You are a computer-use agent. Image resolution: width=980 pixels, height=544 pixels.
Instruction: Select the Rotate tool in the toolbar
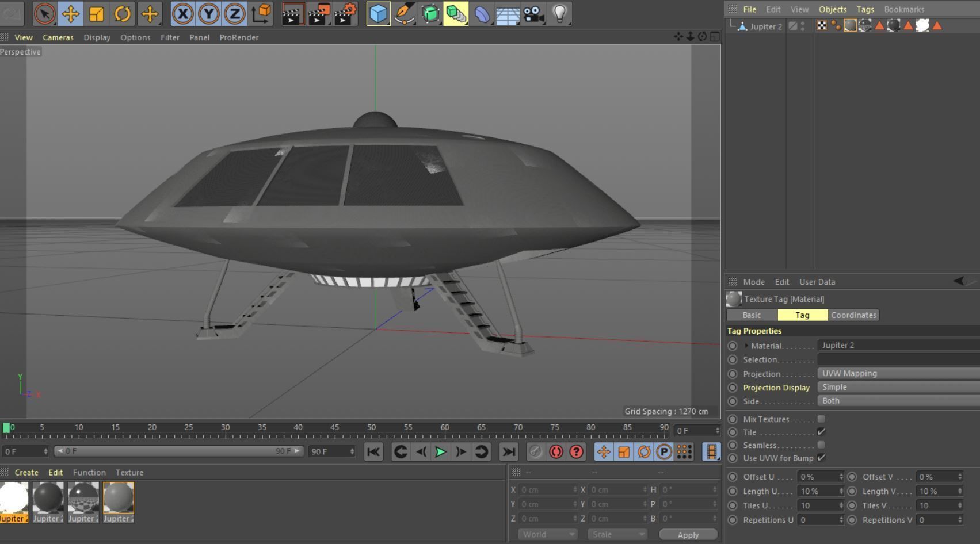[122, 14]
